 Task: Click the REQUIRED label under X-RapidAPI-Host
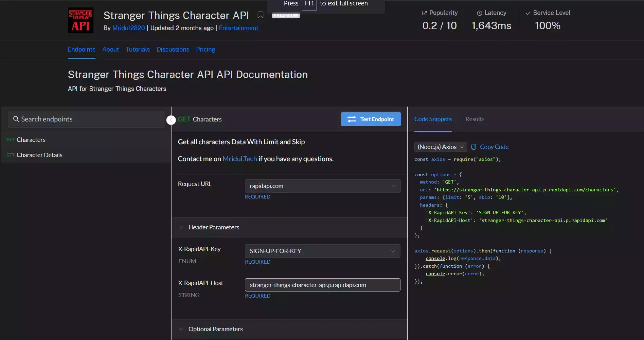click(x=258, y=296)
